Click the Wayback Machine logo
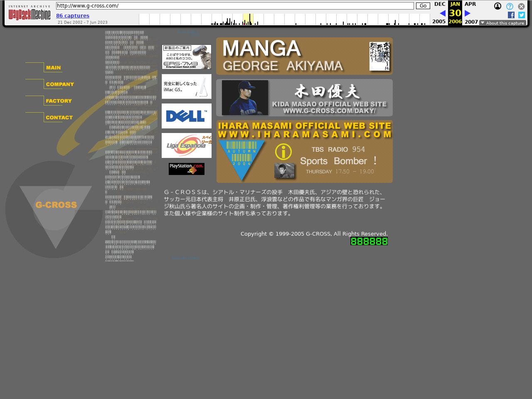 click(30, 14)
